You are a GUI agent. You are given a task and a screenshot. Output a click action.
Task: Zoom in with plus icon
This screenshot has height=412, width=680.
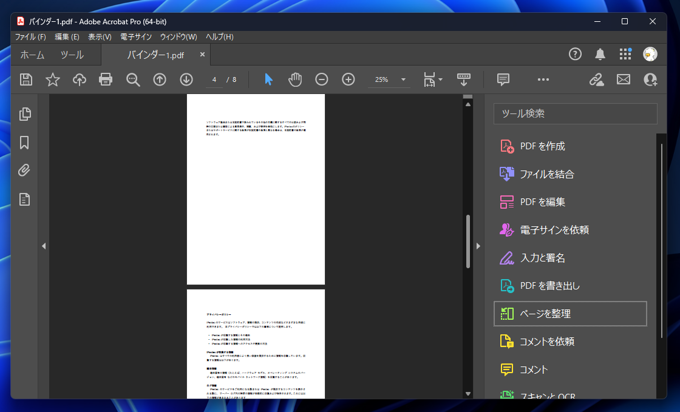[x=348, y=80]
